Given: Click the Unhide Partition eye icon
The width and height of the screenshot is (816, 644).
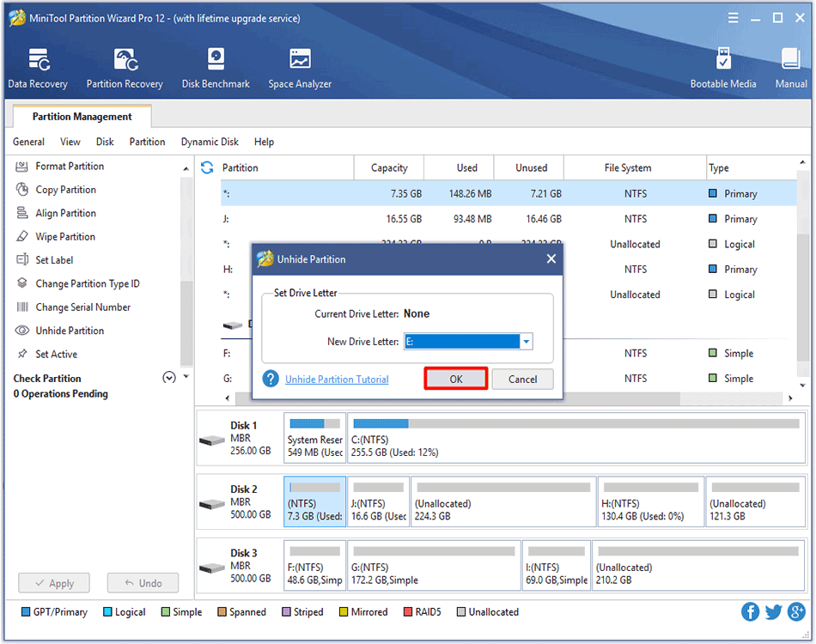Looking at the screenshot, I should click(21, 331).
